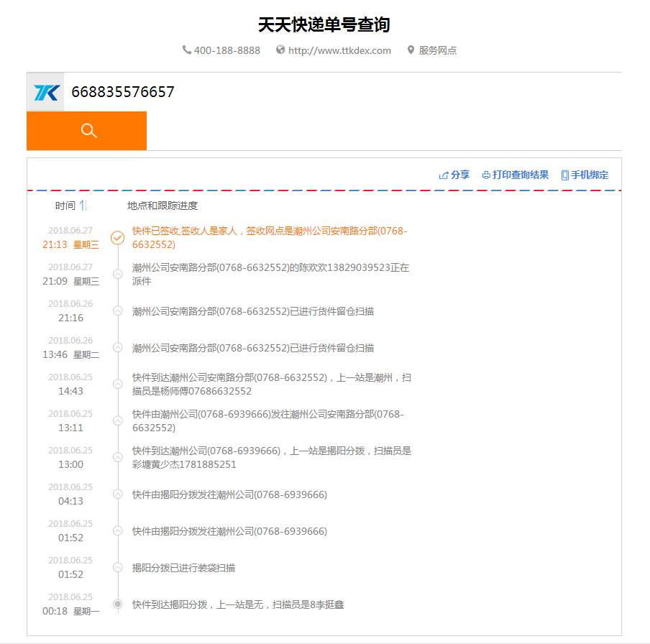The image size is (650, 644).
Task: Click the tracking number input field
Action: pyautogui.click(x=343, y=91)
